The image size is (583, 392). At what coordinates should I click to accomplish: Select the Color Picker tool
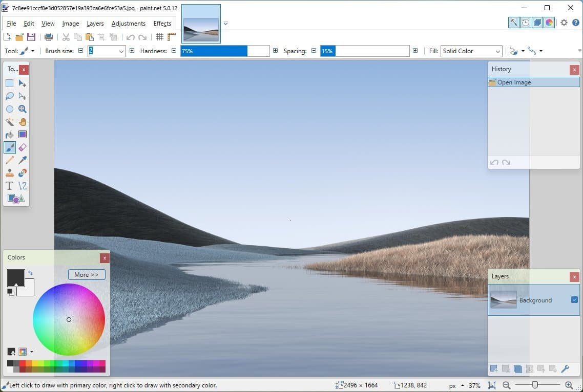tap(22, 160)
